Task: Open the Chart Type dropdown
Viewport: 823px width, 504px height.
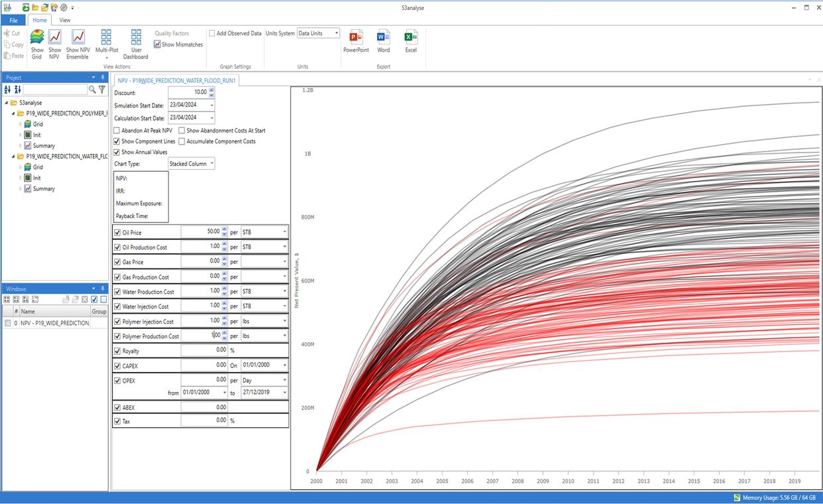Action: (191, 164)
